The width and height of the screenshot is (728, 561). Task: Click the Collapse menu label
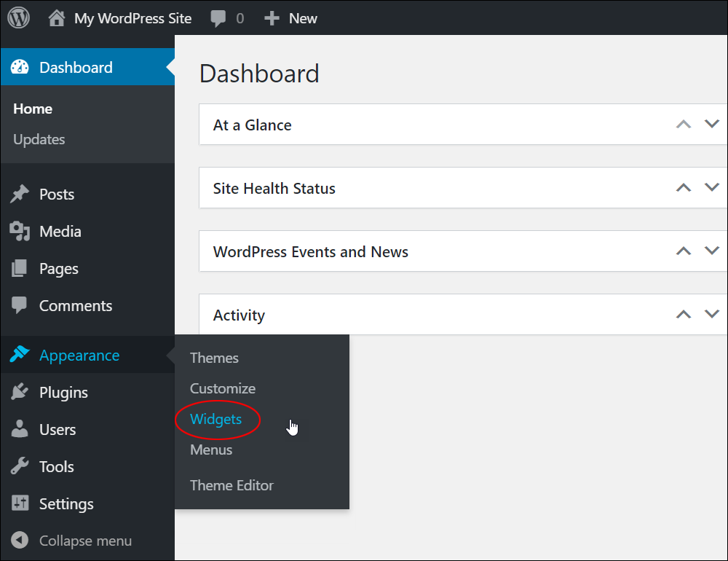click(85, 541)
